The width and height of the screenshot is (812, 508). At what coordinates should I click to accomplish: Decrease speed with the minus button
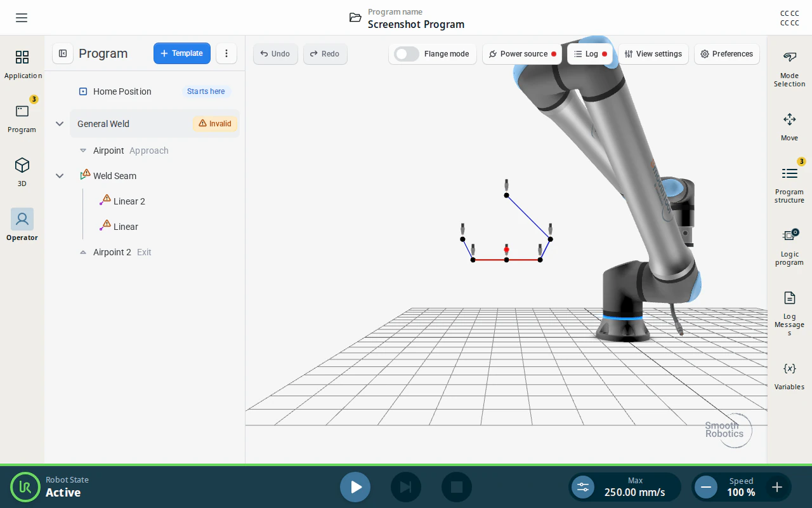[705, 487]
